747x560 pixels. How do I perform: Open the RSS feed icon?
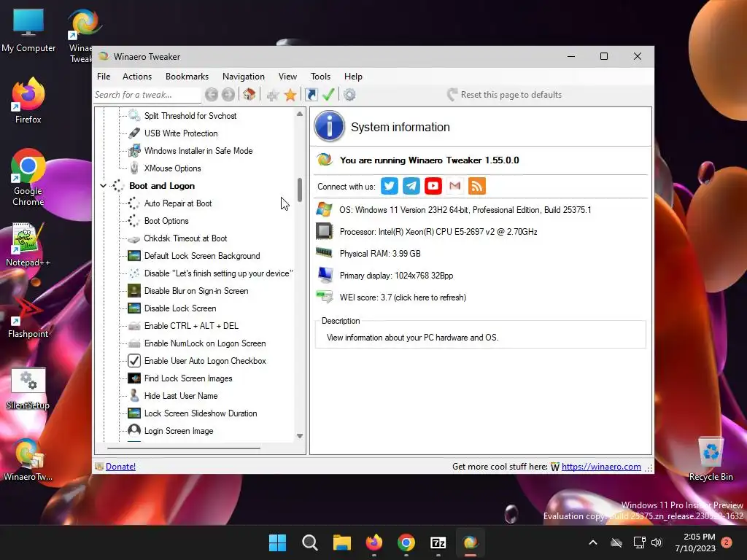[477, 186]
